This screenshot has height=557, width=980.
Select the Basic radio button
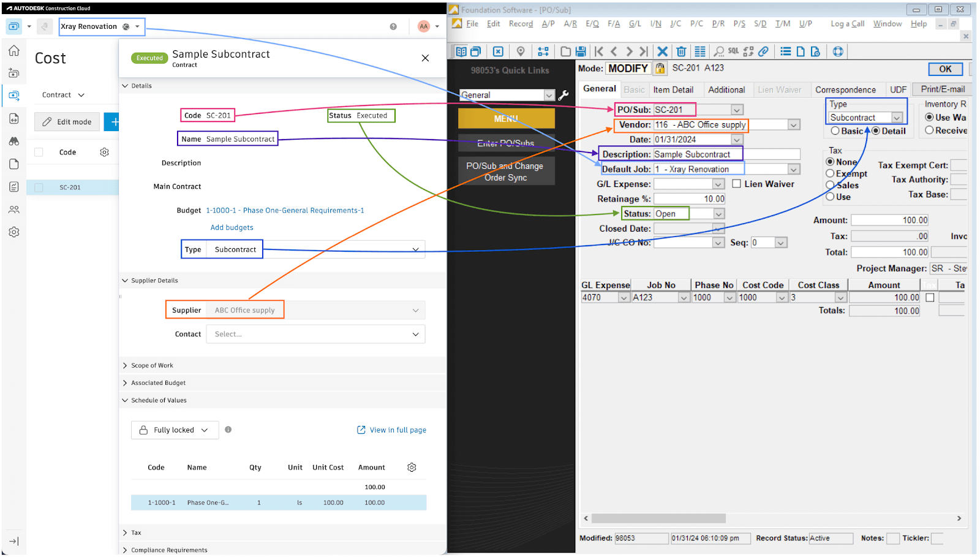tap(835, 131)
